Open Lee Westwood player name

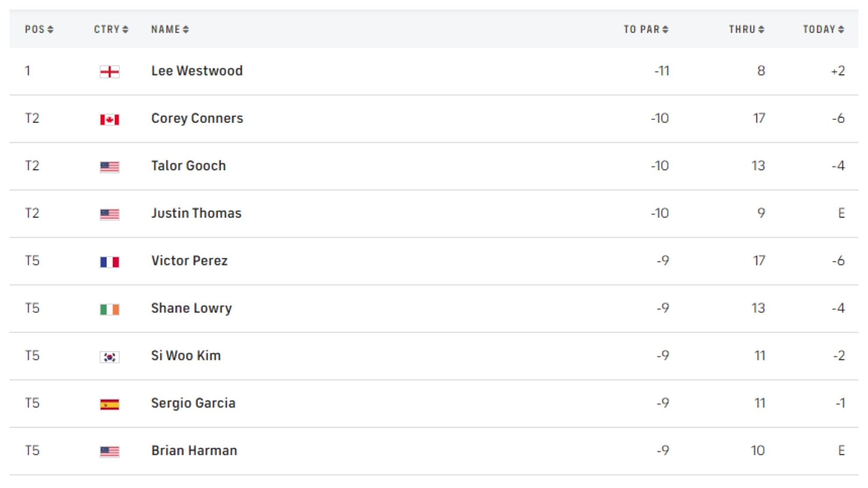click(197, 71)
